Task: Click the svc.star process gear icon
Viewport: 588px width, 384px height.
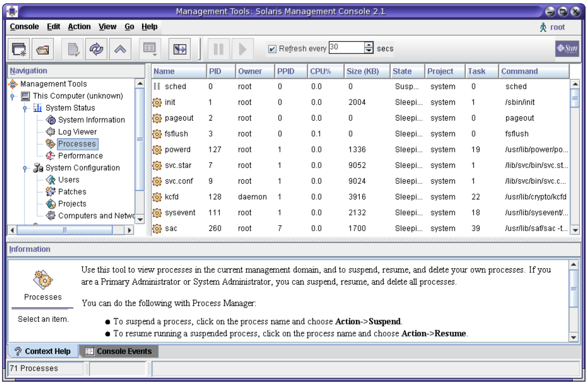Action: pos(157,165)
